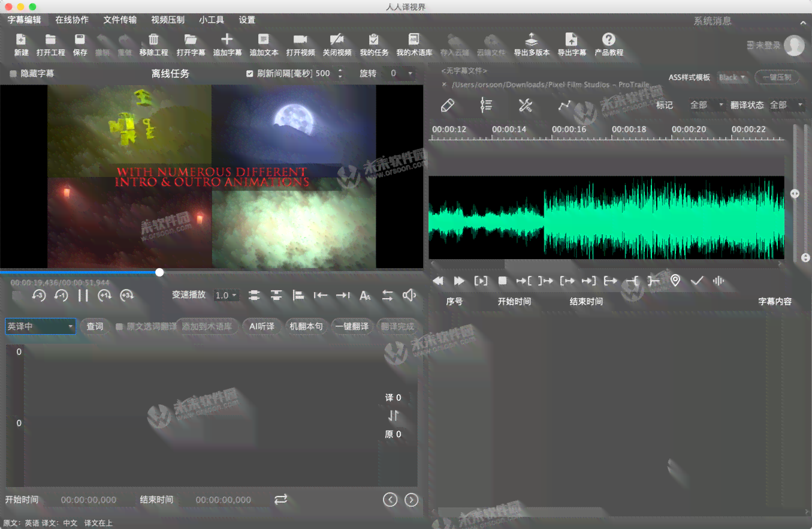812x529 pixels.
Task: Skip forward 1 second button
Action: click(105, 295)
